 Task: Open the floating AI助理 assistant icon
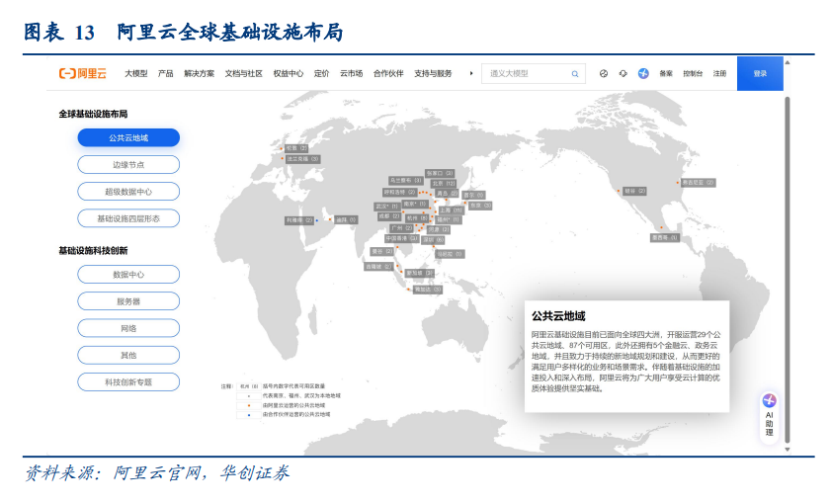pyautogui.click(x=770, y=416)
